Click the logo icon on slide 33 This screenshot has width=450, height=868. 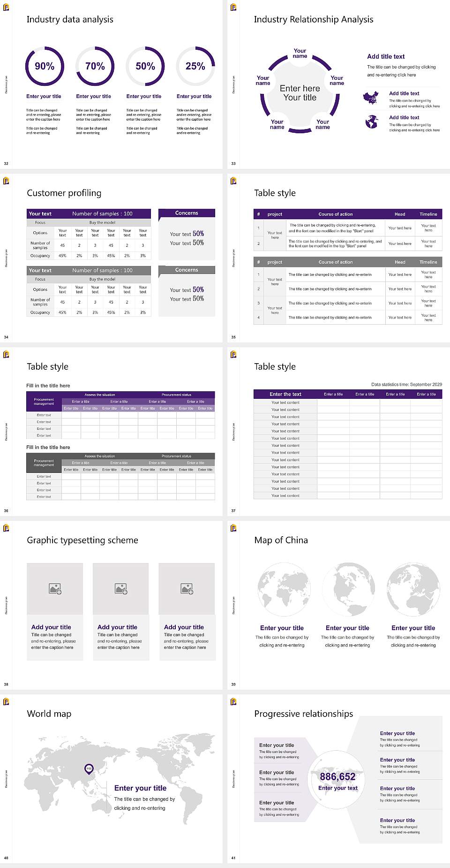tap(233, 7)
